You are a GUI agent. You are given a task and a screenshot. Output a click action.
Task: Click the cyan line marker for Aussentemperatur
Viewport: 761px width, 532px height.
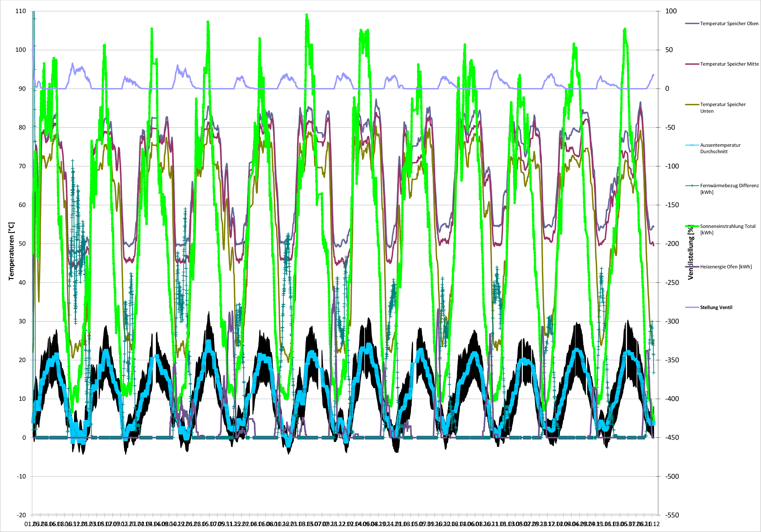(692, 145)
